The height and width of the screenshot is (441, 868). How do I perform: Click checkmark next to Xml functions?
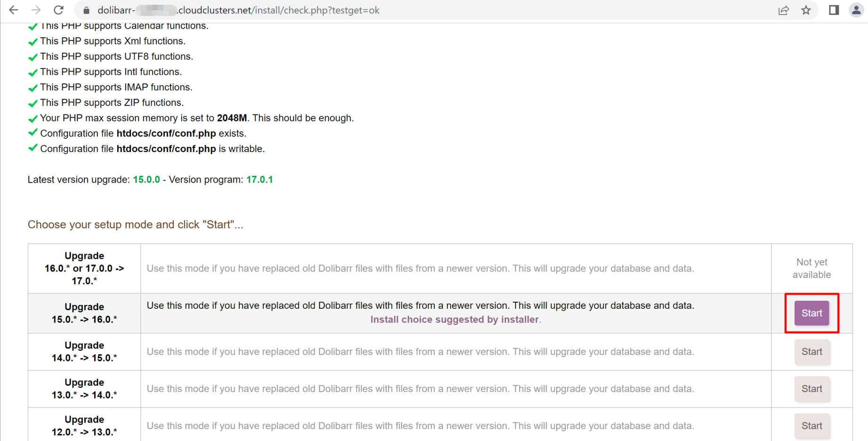coord(33,41)
